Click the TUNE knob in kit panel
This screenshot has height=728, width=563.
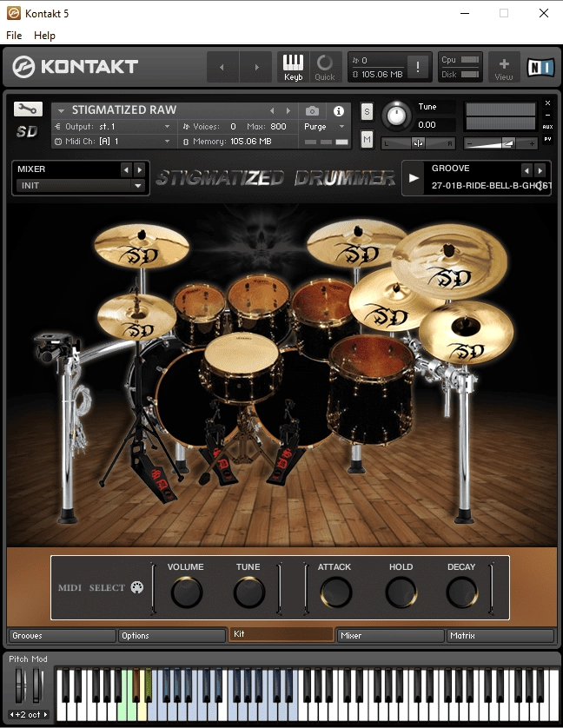[x=249, y=592]
